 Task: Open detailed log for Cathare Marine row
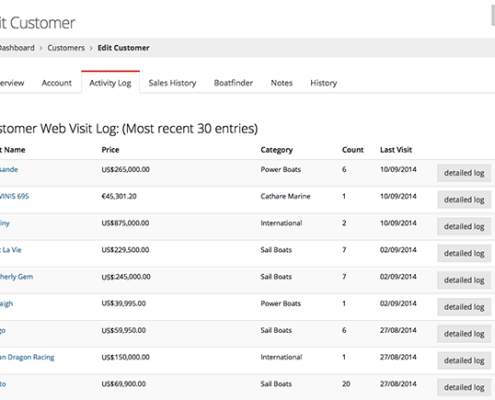point(464,200)
